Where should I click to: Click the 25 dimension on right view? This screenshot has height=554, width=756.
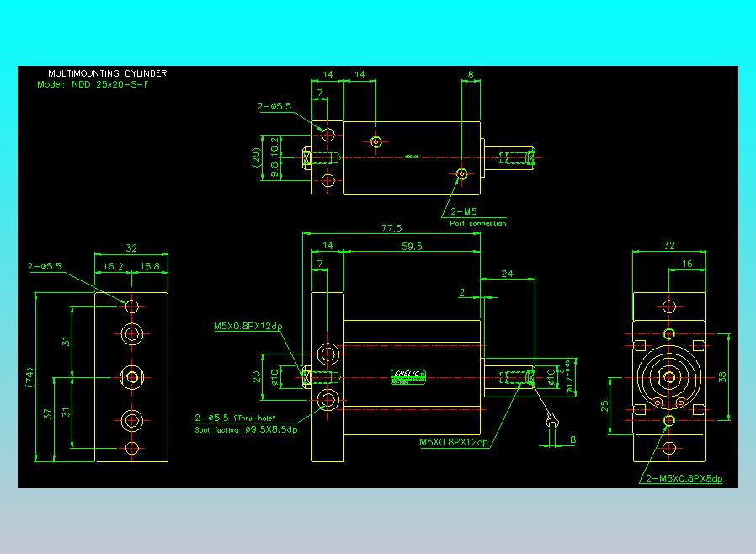tap(604, 406)
